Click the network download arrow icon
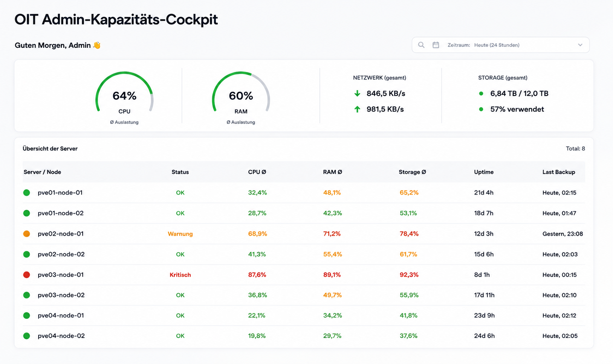 click(x=357, y=93)
